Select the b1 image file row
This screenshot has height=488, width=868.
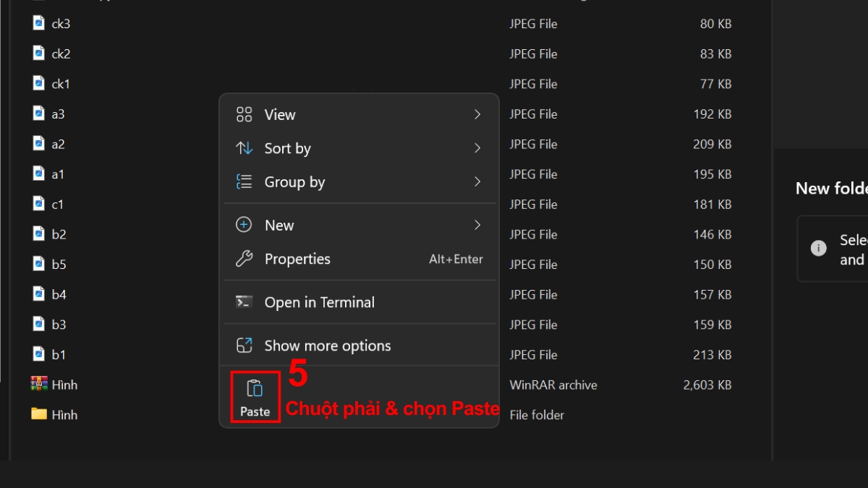(59, 354)
